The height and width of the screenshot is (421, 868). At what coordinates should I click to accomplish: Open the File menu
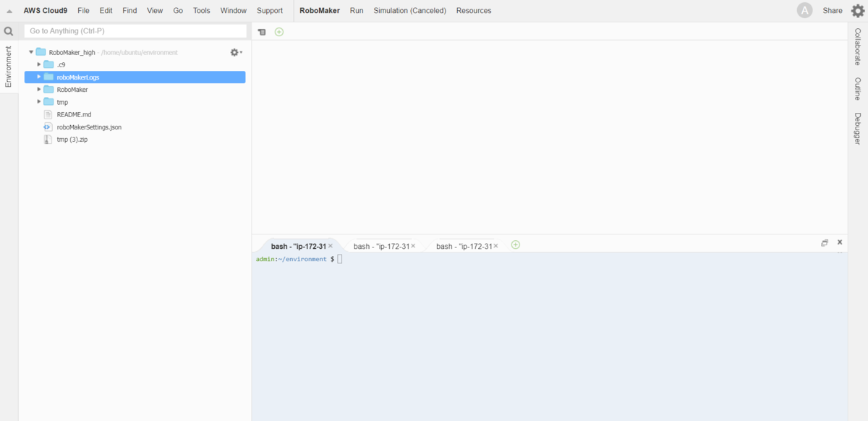(83, 11)
